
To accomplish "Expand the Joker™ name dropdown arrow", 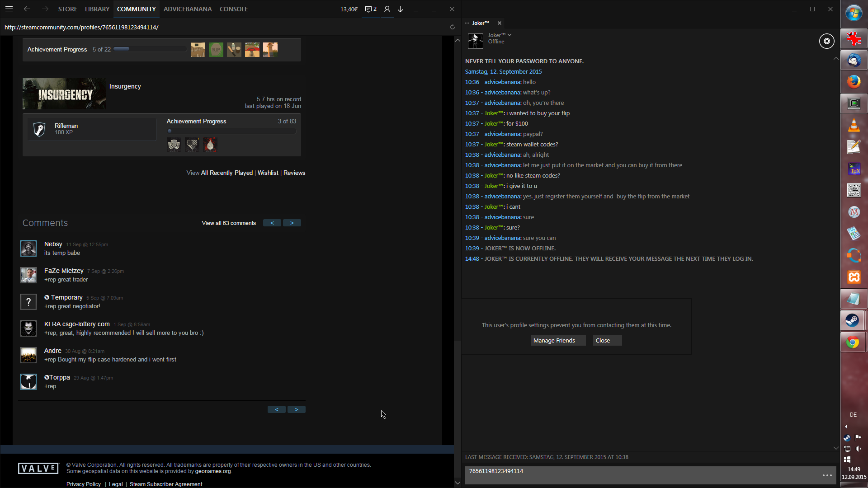I will pos(509,35).
